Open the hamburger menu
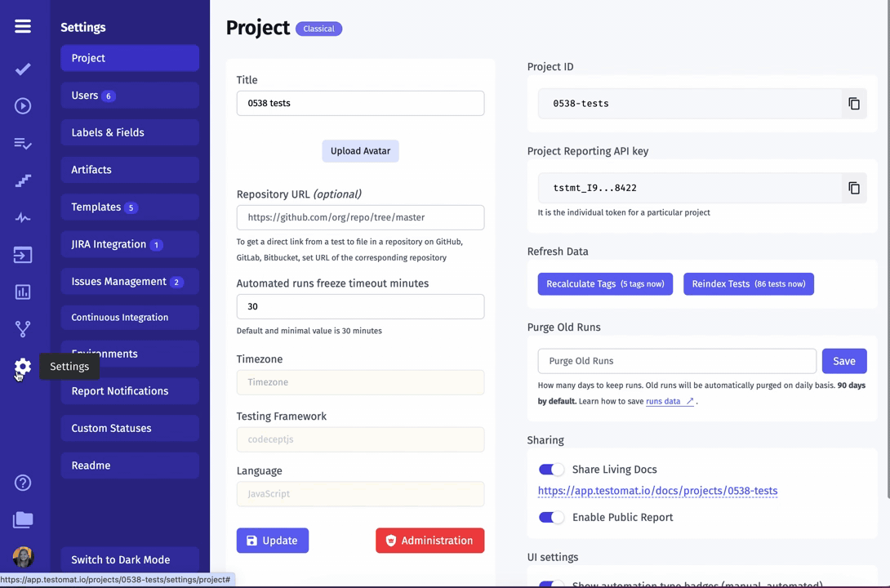The height and width of the screenshot is (588, 890). pyautogui.click(x=23, y=26)
